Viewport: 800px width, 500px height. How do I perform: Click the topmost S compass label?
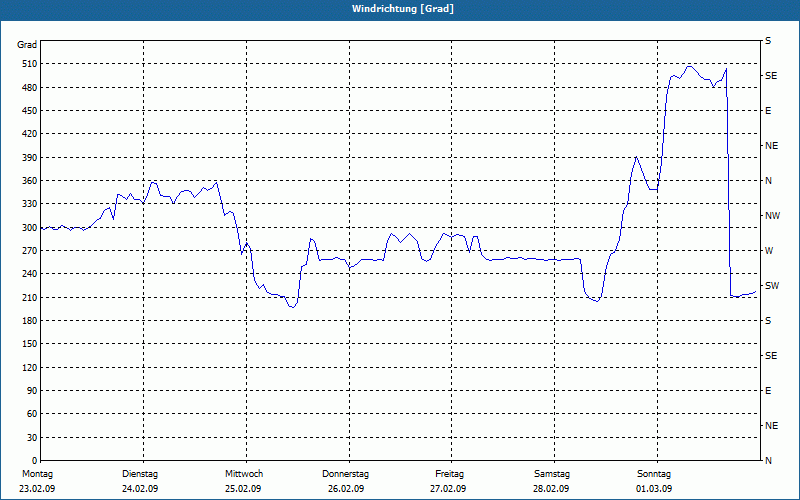pyautogui.click(x=768, y=41)
